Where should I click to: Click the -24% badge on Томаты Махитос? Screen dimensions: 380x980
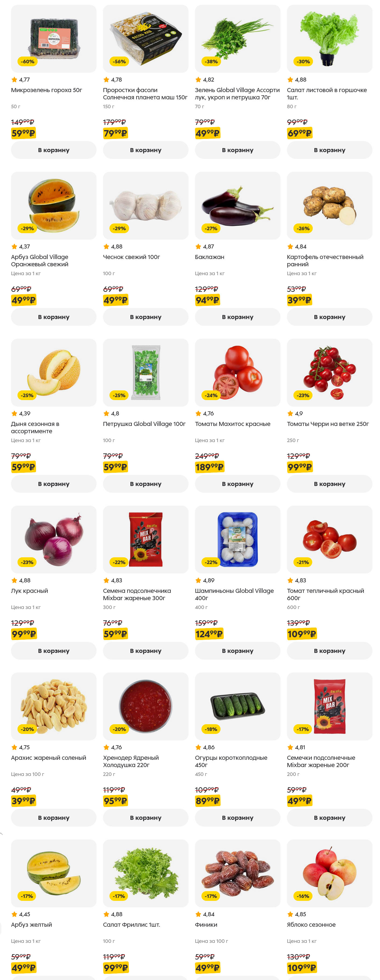[211, 395]
